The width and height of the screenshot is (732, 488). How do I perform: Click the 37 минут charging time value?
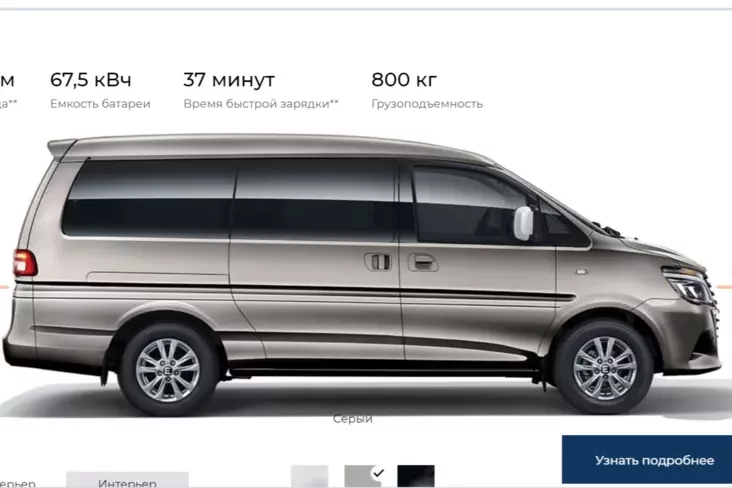(229, 80)
